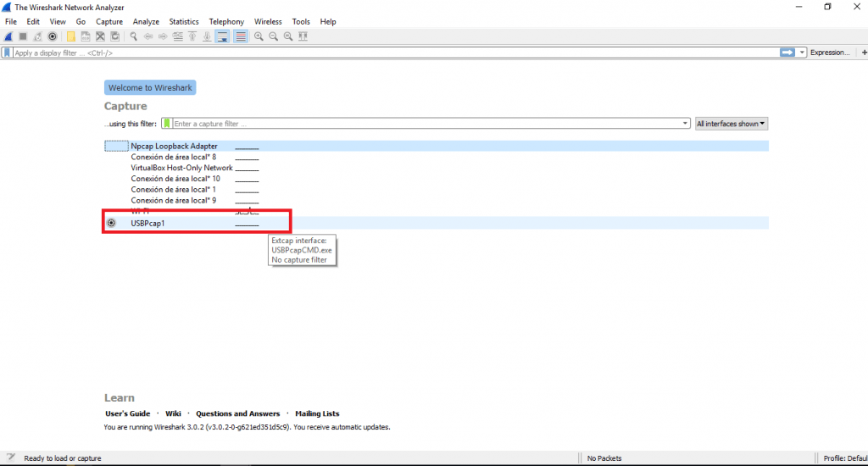Open capture options gear icon
Image resolution: width=868 pixels, height=466 pixels.
coord(52,36)
